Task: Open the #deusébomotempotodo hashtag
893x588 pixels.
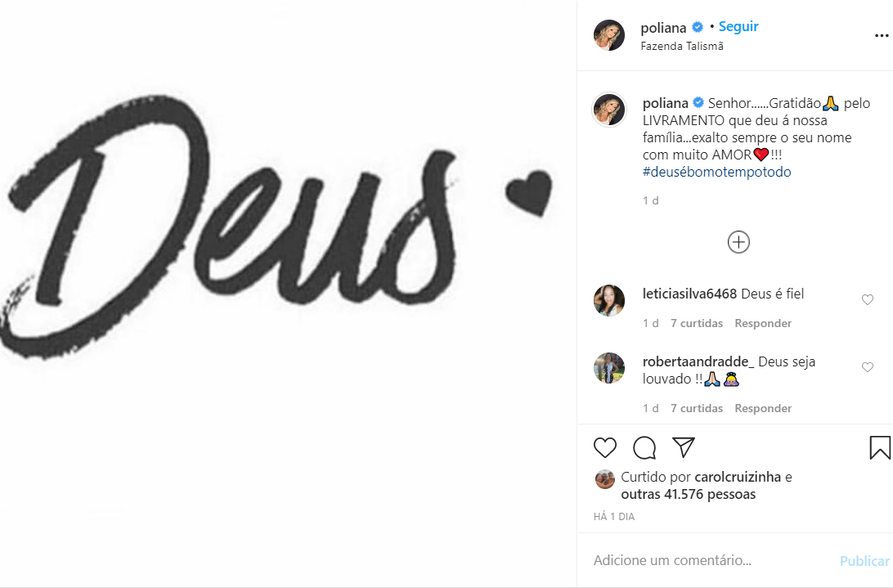Action: pyautogui.click(x=717, y=172)
